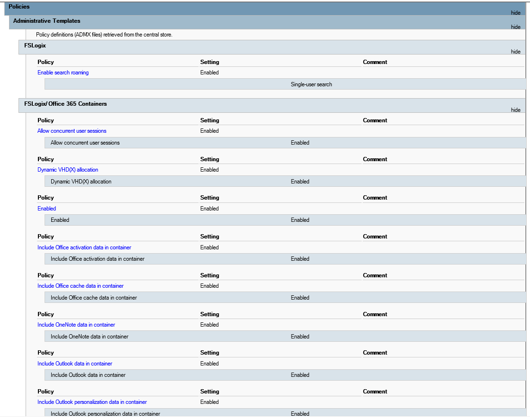Image resolution: width=530 pixels, height=420 pixels.
Task: Click the Administrative Templates header title
Action: tap(46, 21)
